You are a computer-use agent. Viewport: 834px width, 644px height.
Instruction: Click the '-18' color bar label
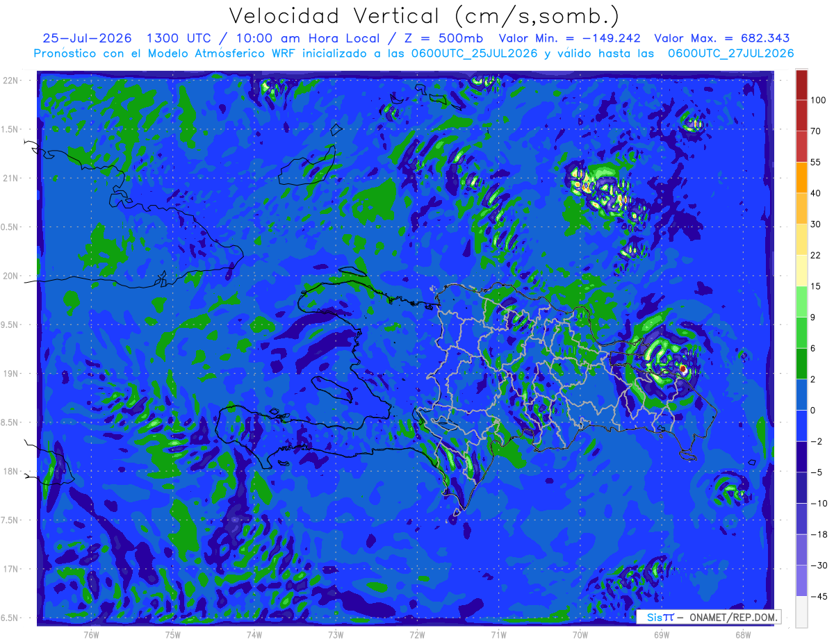tap(818, 534)
